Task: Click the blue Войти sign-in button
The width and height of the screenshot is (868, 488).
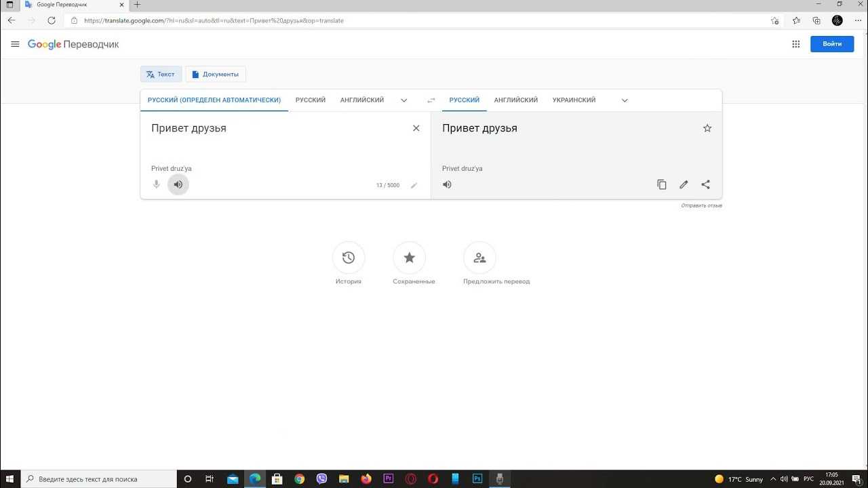Action: point(832,44)
